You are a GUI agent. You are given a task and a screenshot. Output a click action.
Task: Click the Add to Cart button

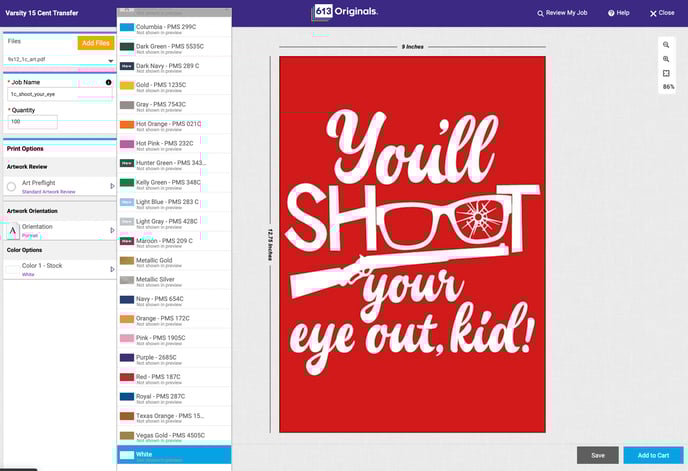(653, 455)
